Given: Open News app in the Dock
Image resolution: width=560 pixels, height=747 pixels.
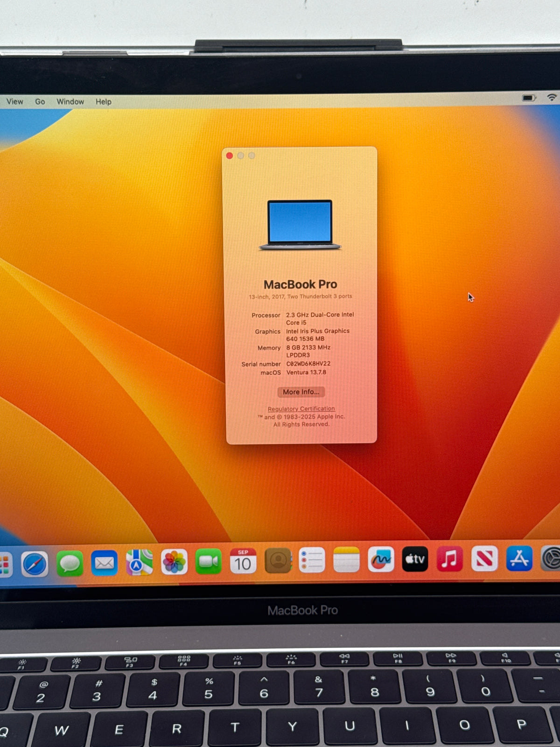Looking at the screenshot, I should click(x=484, y=558).
